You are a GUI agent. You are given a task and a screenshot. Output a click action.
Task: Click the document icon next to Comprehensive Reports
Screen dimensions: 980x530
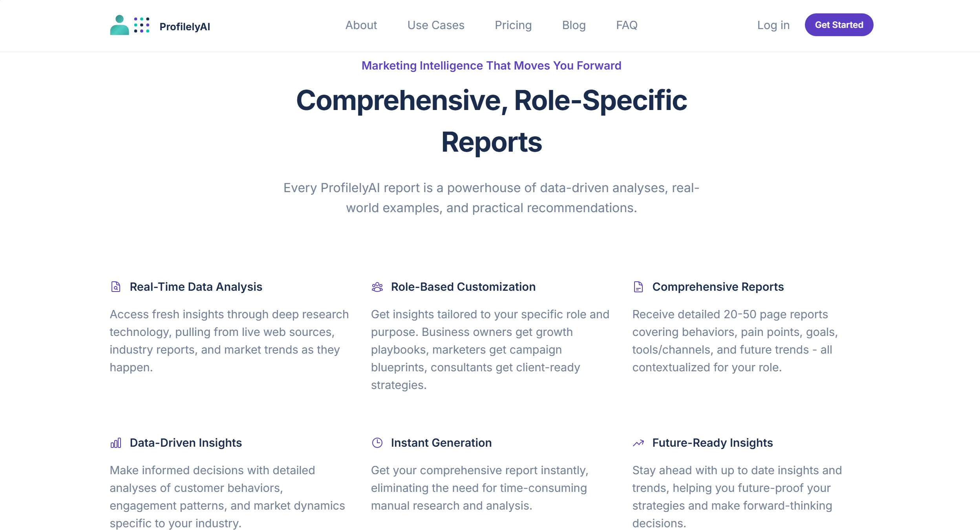tap(638, 287)
